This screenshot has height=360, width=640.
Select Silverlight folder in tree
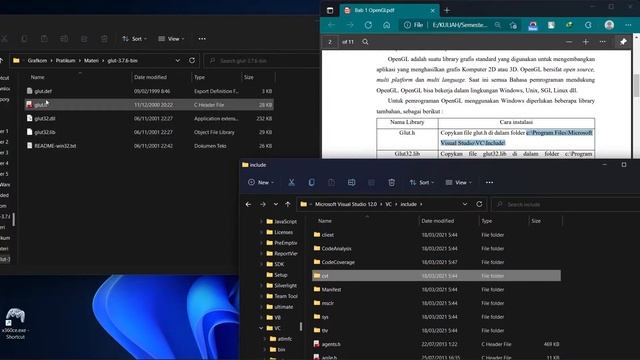[x=281, y=285]
